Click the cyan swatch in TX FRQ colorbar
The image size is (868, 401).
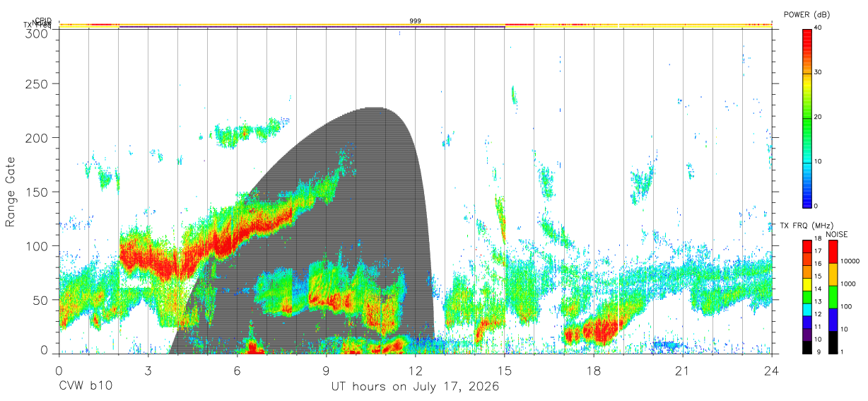click(807, 310)
